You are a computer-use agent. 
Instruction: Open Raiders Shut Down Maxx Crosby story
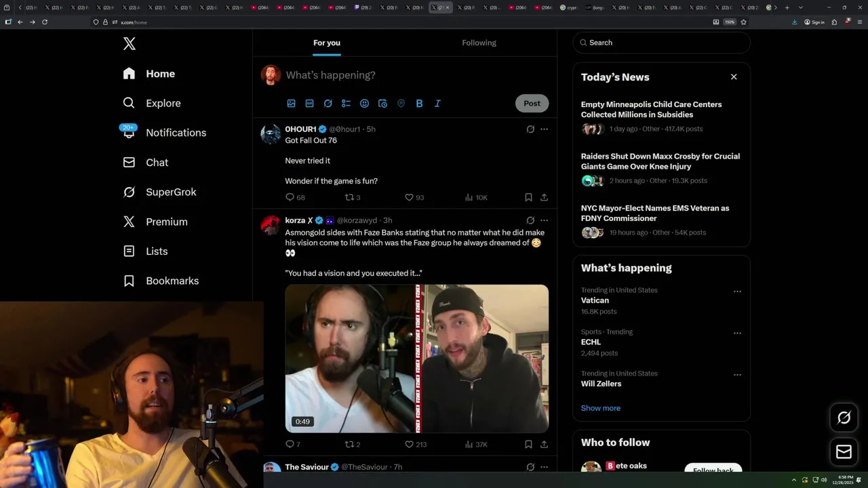(x=661, y=168)
